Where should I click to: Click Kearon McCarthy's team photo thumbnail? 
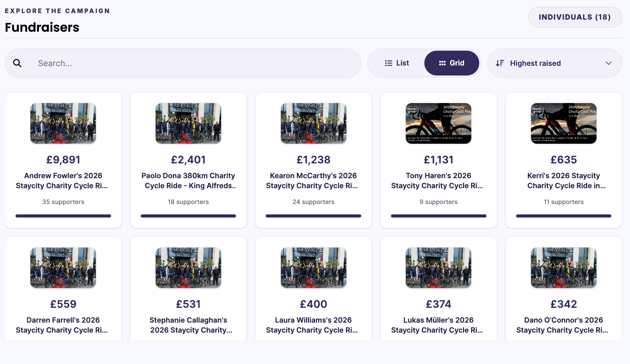click(313, 123)
